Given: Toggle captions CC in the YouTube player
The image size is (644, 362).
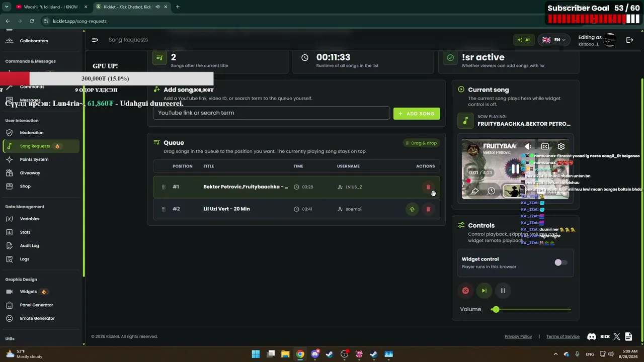Looking at the screenshot, I should pos(545,146).
